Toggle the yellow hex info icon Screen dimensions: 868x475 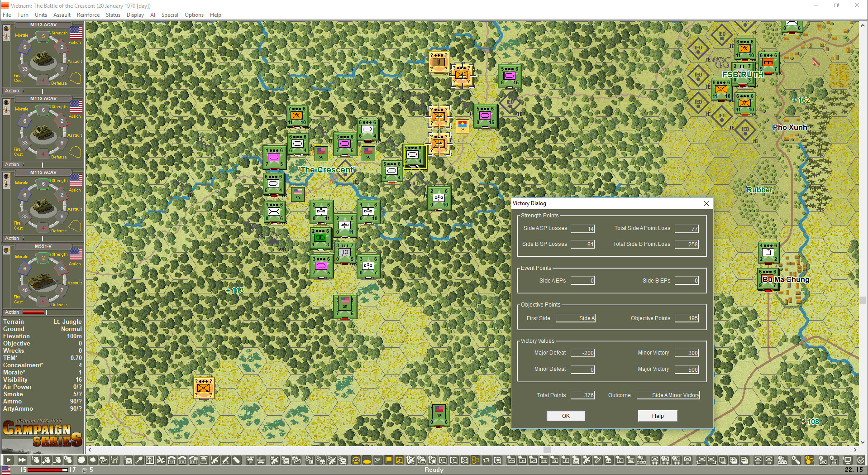(809, 460)
